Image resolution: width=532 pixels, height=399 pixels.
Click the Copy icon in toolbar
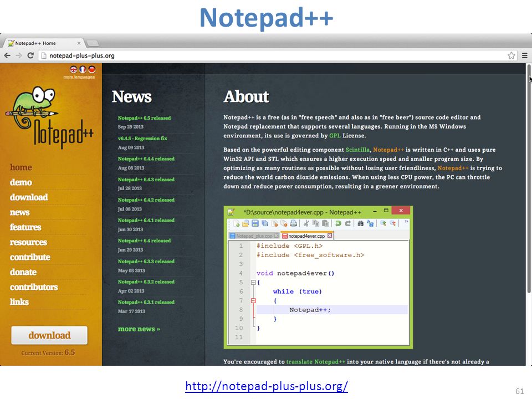point(315,223)
